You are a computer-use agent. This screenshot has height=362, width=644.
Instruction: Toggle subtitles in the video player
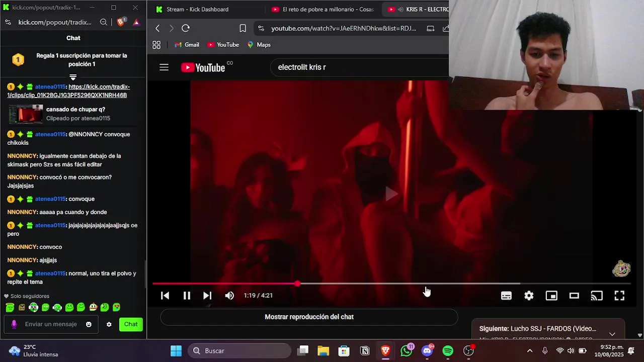pyautogui.click(x=506, y=296)
